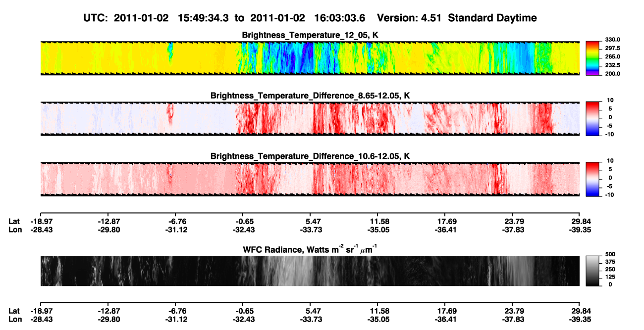The image size is (644, 330).
Task: Click the '232.5' color bar label
Action: [612, 65]
